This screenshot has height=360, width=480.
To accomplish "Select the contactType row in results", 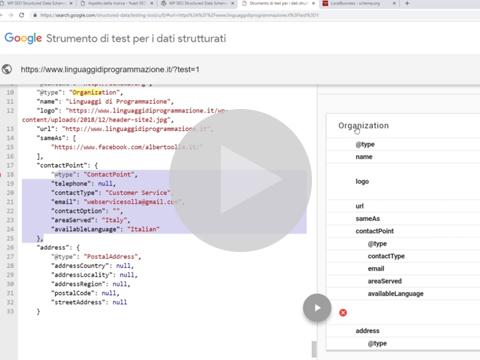I will [403, 256].
